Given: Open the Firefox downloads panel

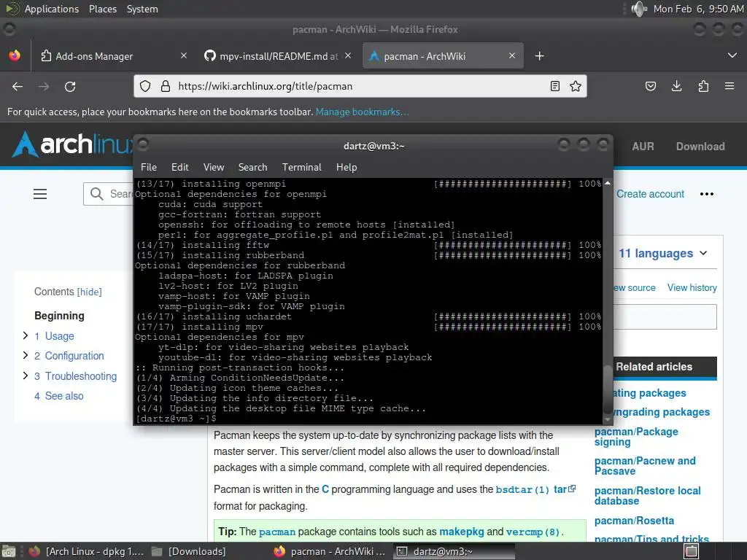Looking at the screenshot, I should [676, 86].
